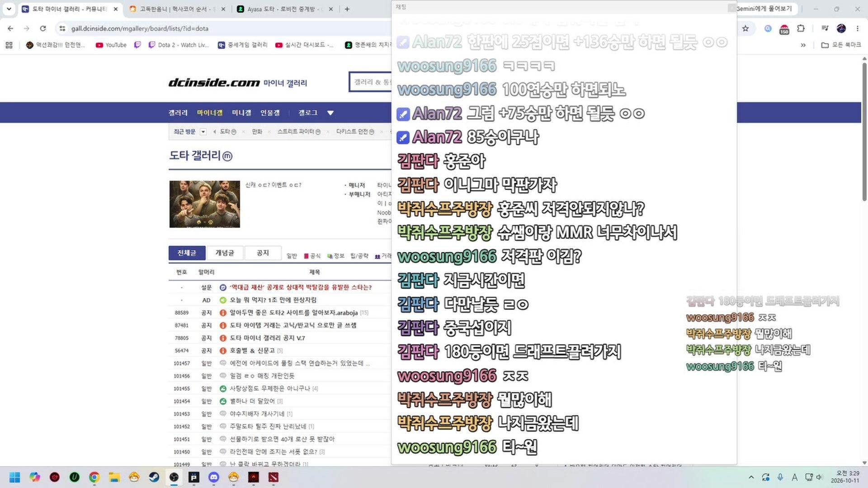Open the 인물갤 menu item
The height and width of the screenshot is (488, 868).
click(x=270, y=113)
